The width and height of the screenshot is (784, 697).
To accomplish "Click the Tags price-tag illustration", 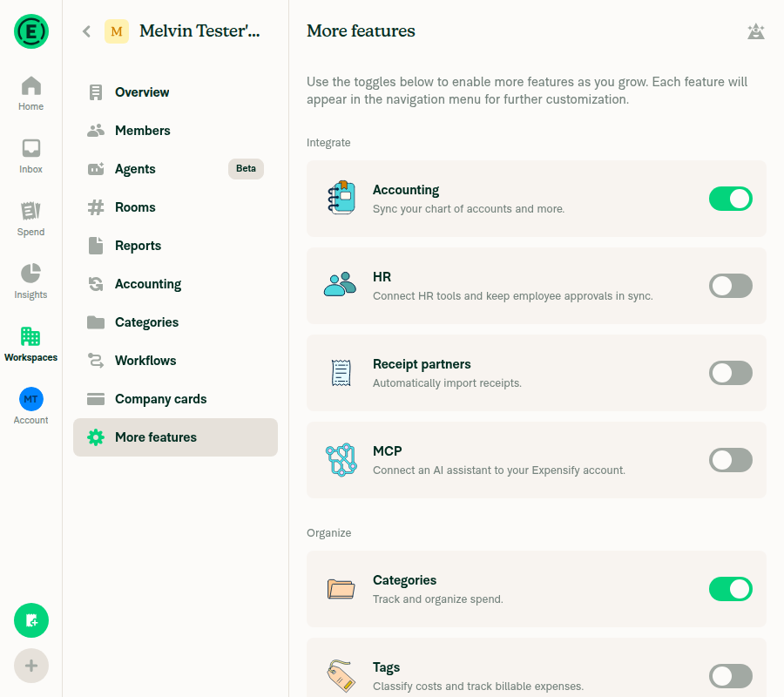I will [x=341, y=675].
